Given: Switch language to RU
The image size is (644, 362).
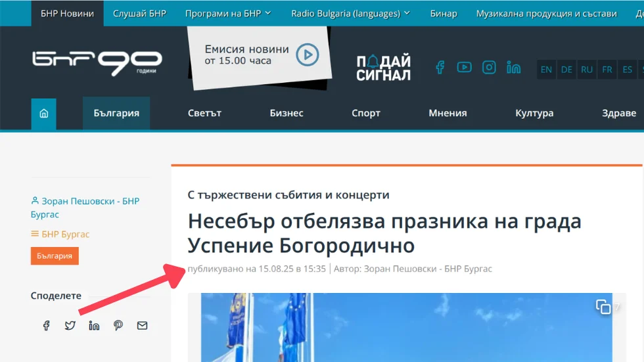Looking at the screenshot, I should tap(586, 70).
